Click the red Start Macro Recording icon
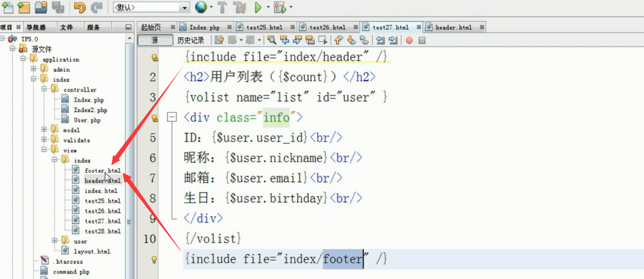Screen dimensions: 644x279 point(409,40)
